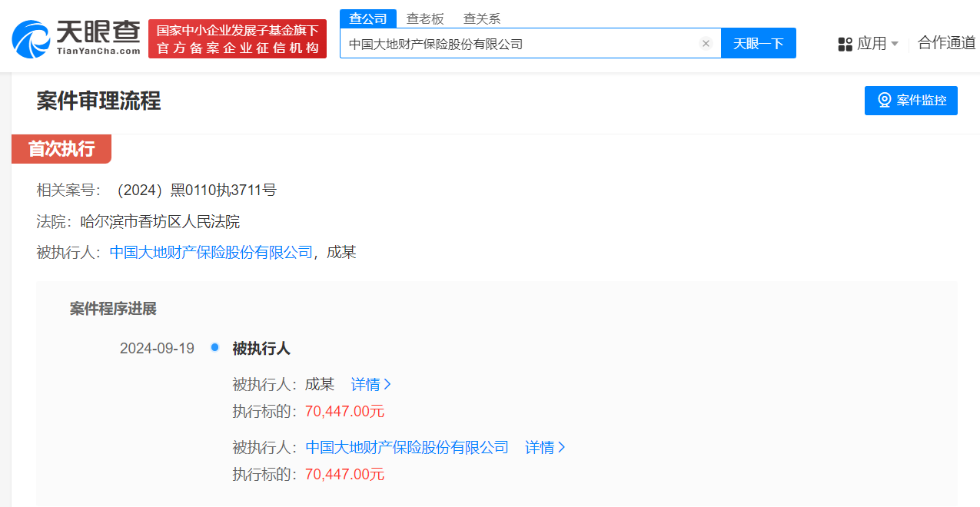980x507 pixels.
Task: Click the 首次执行 red label
Action: 61,149
